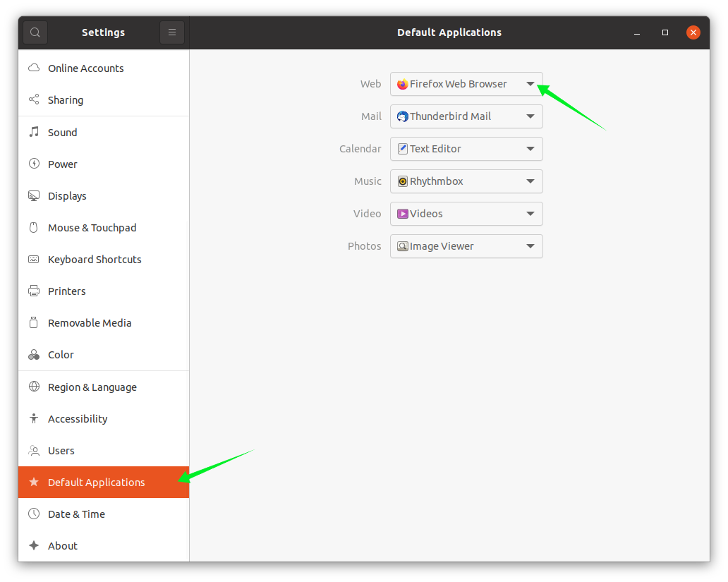This screenshot has width=728, height=582.
Task: Expand the Calendar dropdown arrow
Action: point(530,149)
